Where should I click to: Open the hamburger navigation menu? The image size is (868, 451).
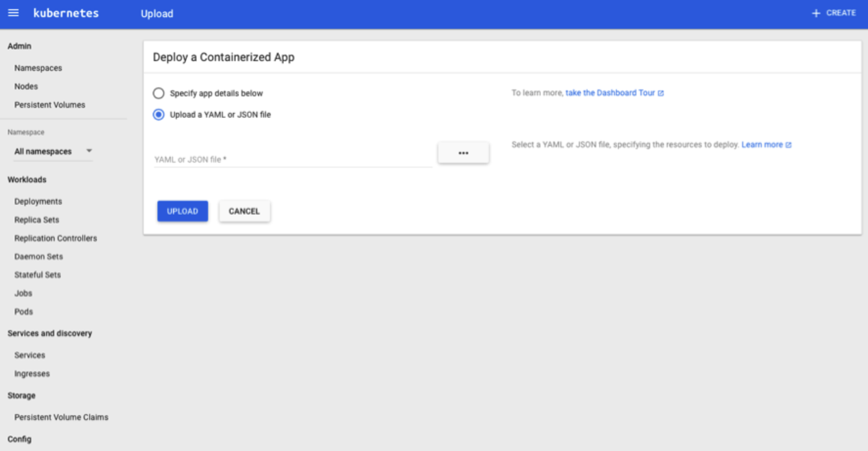[13, 13]
